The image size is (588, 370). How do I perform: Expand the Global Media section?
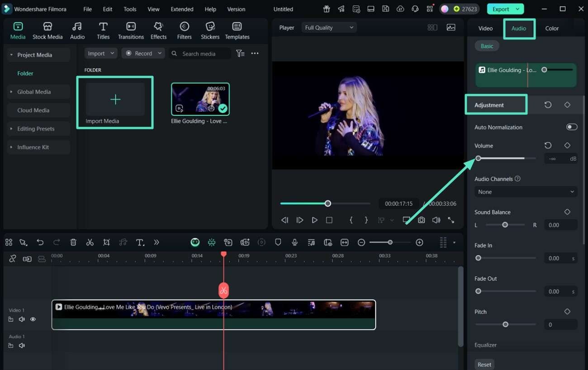38,92
